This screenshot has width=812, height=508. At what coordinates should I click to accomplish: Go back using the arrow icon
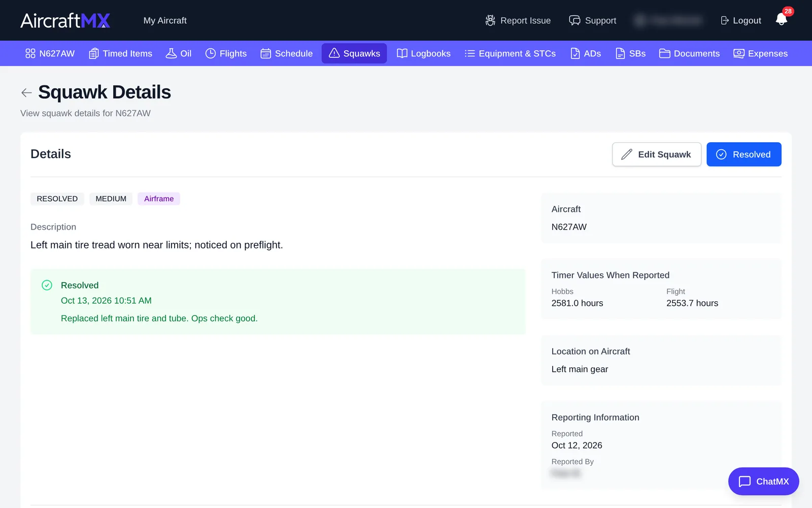[26, 92]
